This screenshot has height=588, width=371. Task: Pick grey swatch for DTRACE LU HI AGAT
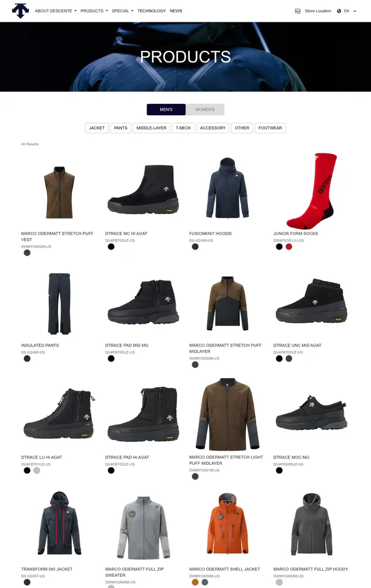pos(36,470)
